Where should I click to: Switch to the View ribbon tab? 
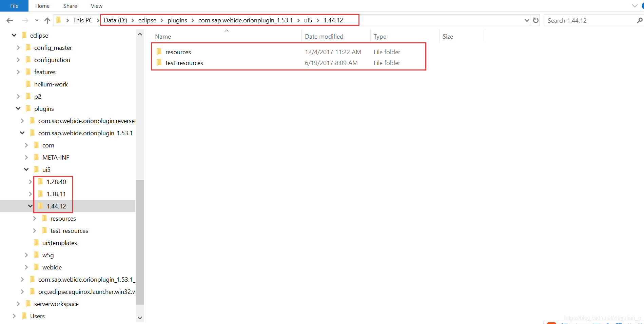(97, 6)
